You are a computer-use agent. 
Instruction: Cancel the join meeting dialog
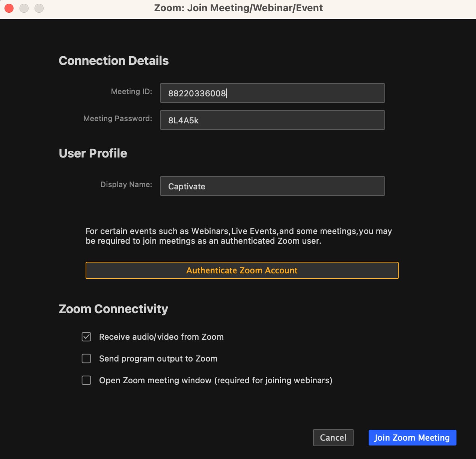[x=333, y=438]
